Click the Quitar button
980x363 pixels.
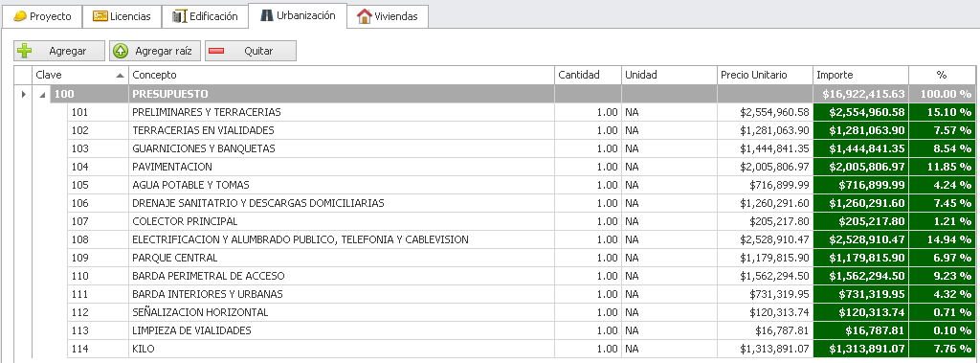click(251, 51)
